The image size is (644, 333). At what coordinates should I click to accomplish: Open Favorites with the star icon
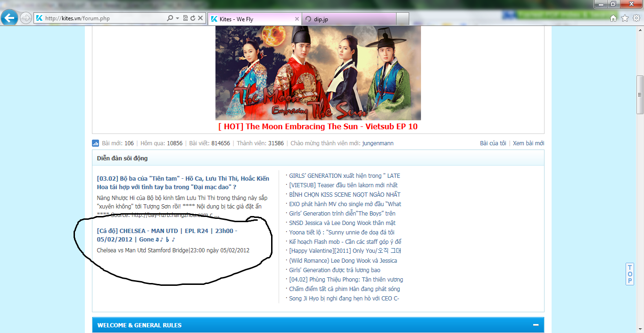[625, 18]
